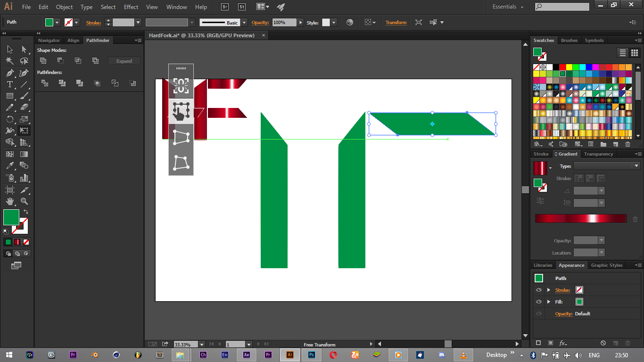The width and height of the screenshot is (644, 362).
Task: Click the fill swatch in the Appearance panel
Action: [579, 302]
